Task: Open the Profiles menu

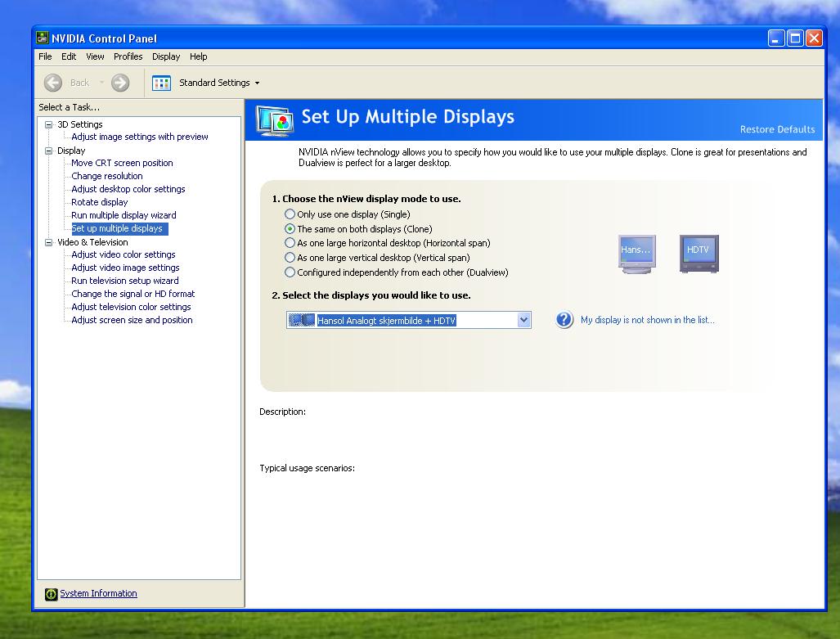Action: pos(128,56)
